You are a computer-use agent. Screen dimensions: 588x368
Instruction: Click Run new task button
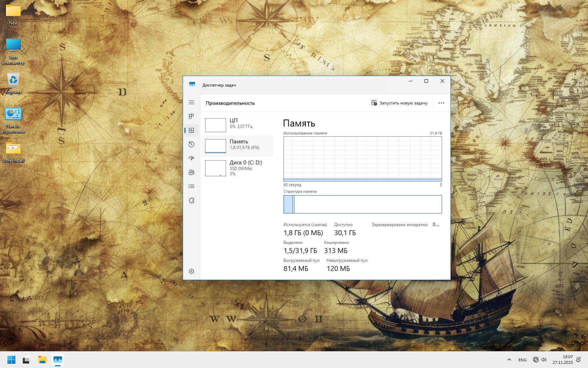click(399, 103)
